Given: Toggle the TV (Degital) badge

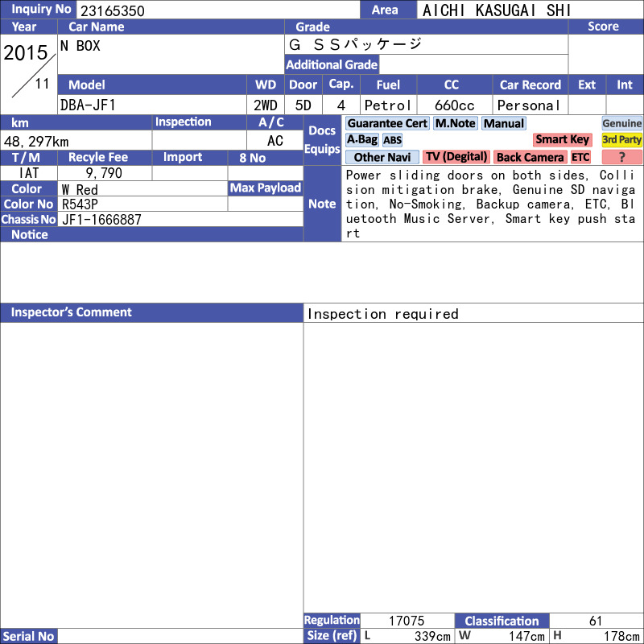Looking at the screenshot, I should (456, 157).
